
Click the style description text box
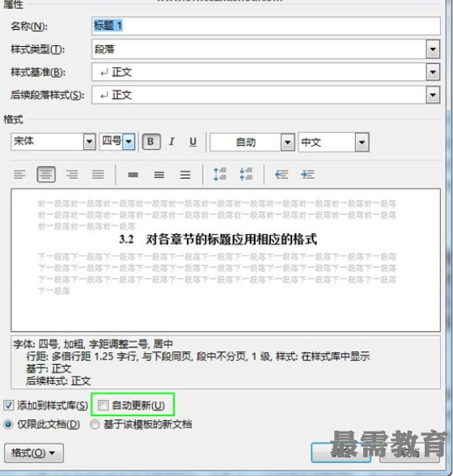[226, 362]
